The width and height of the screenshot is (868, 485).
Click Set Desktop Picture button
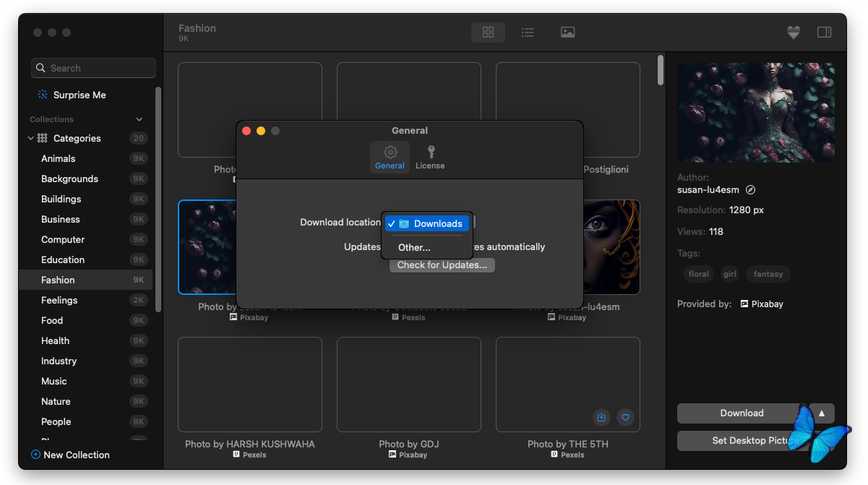(755, 441)
